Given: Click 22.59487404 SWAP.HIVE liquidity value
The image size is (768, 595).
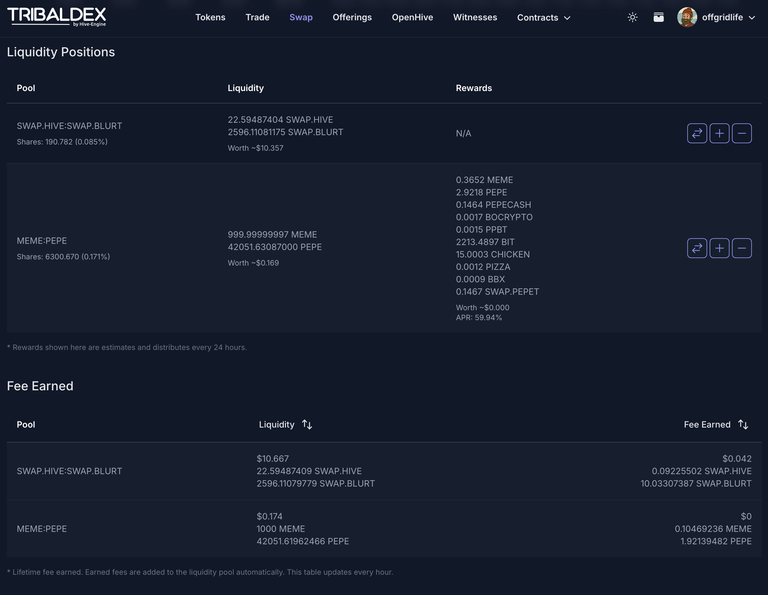Looking at the screenshot, I should [x=280, y=119].
